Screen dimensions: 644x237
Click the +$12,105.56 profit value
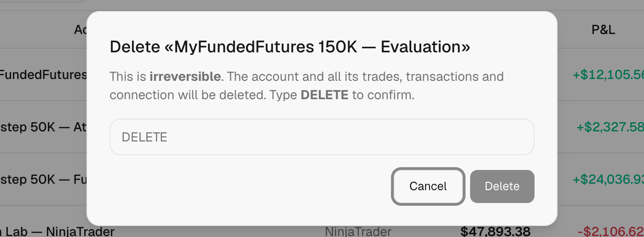pyautogui.click(x=608, y=74)
